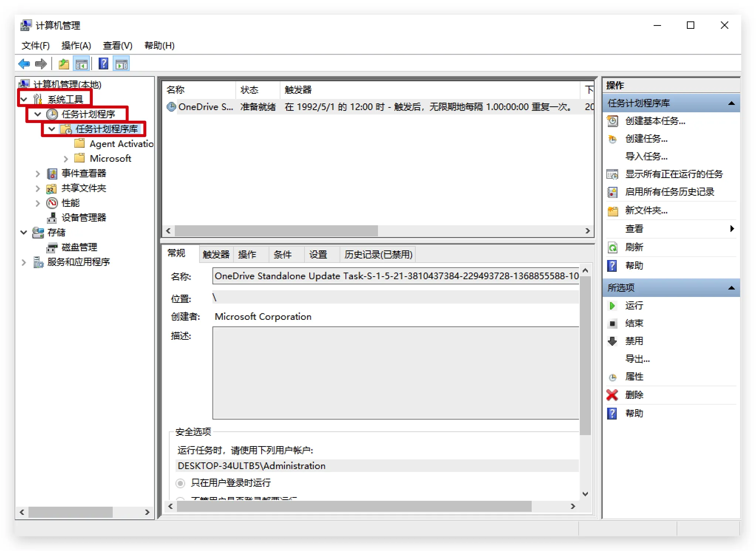Collapse the 存储 tree node
Viewport: 756px width, 551px height.
[x=24, y=232]
